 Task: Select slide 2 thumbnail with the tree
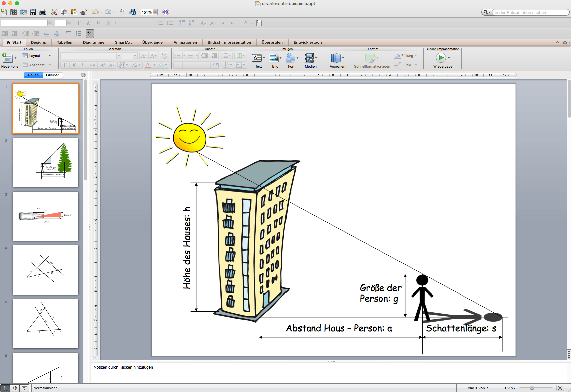(45, 162)
